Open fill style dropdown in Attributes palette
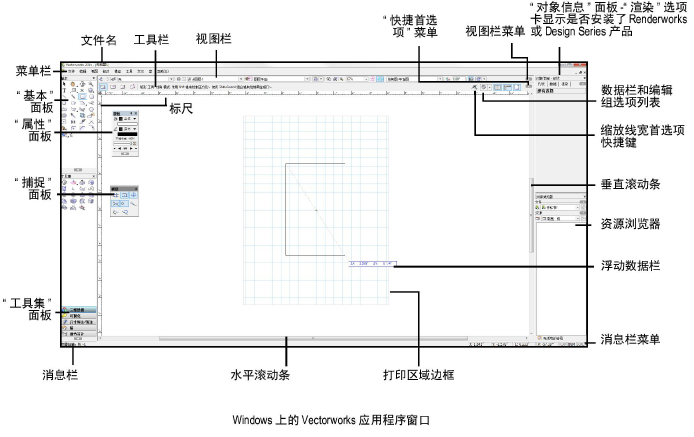 pos(135,119)
